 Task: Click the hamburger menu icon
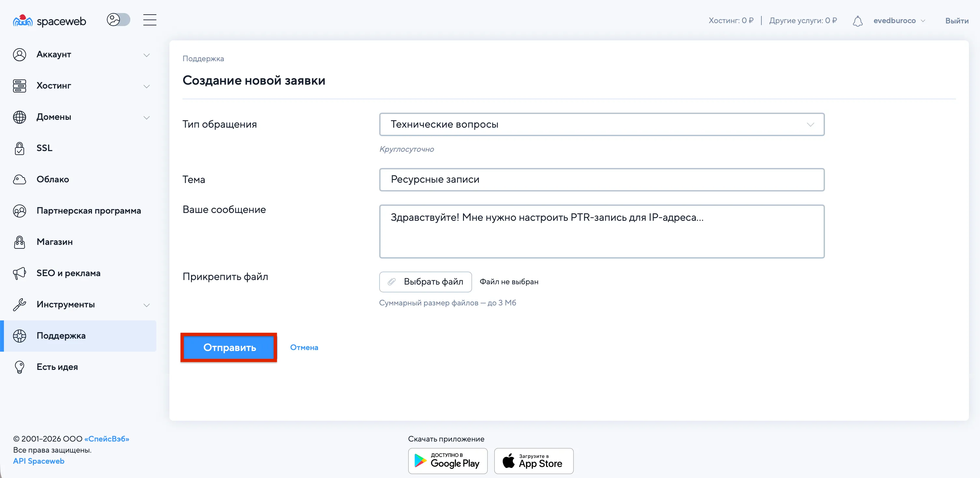pyautogui.click(x=150, y=20)
